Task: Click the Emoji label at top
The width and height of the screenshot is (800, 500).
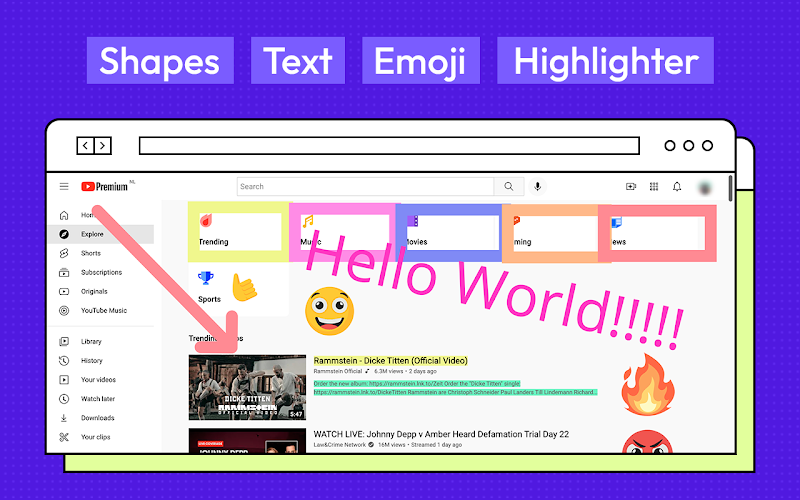Action: click(x=421, y=61)
